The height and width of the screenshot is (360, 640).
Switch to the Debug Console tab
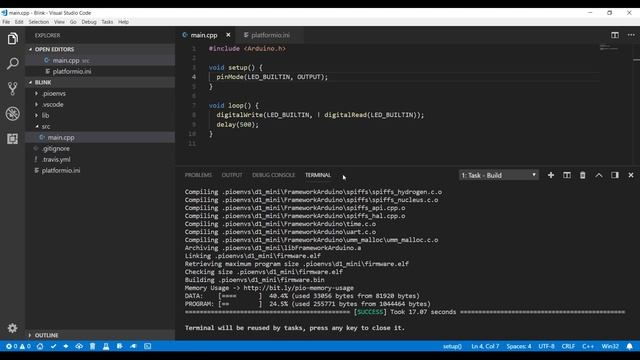273,175
